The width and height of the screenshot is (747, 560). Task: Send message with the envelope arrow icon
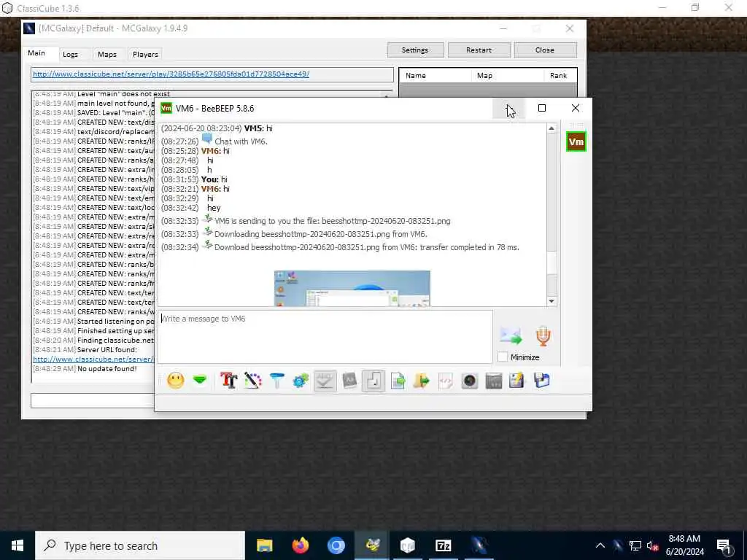click(x=511, y=335)
